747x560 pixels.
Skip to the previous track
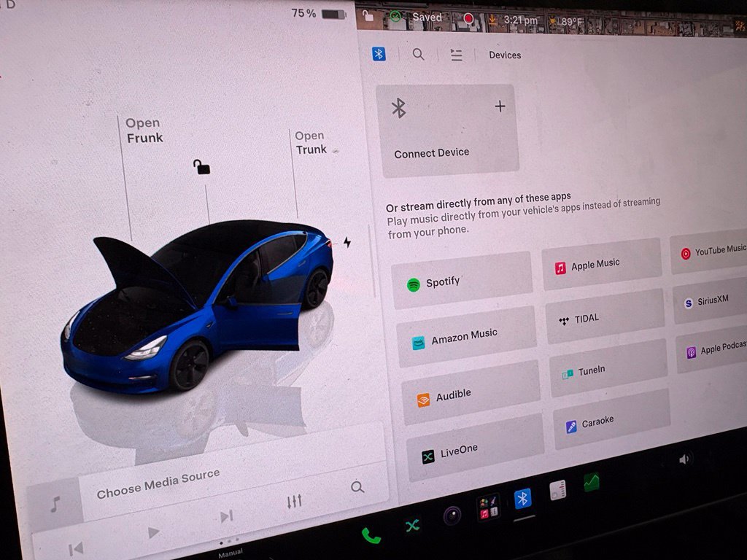pos(75,548)
